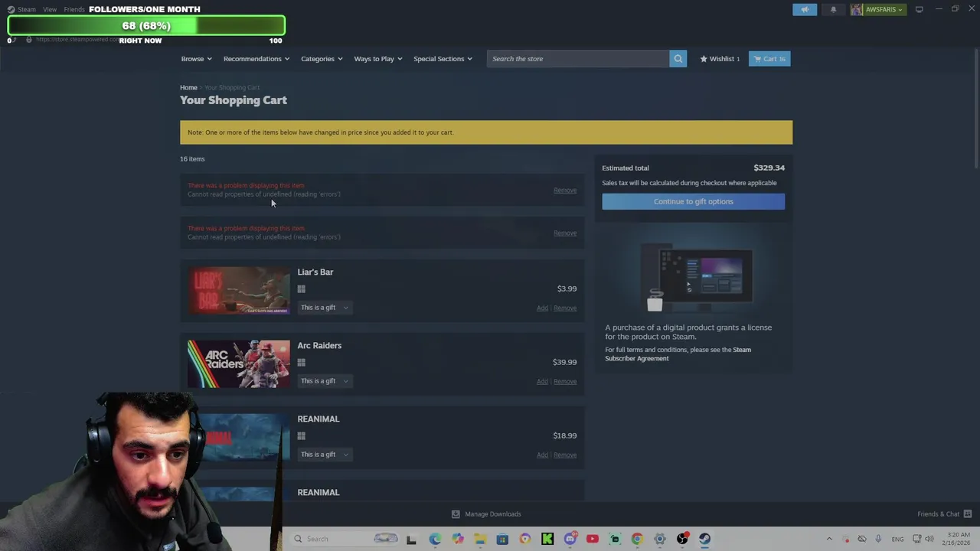Open the Steam Subscriber Agreement link
980x551 pixels.
[678, 354]
